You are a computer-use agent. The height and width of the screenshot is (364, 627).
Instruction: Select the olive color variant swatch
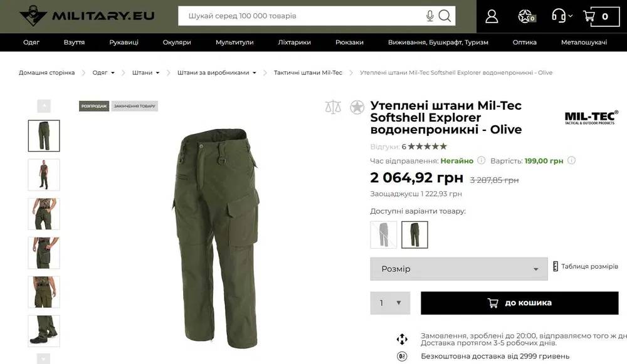(414, 235)
